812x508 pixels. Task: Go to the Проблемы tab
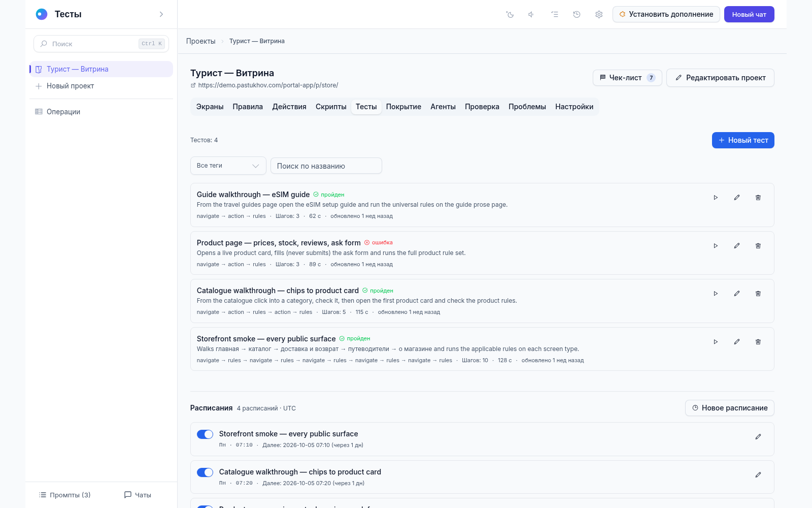(527, 107)
